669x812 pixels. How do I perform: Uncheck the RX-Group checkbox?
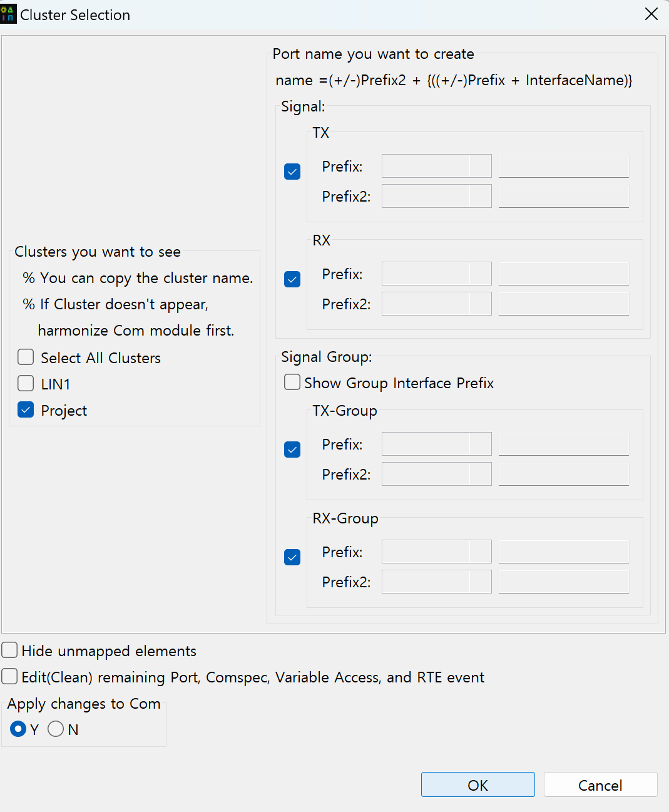tap(292, 557)
